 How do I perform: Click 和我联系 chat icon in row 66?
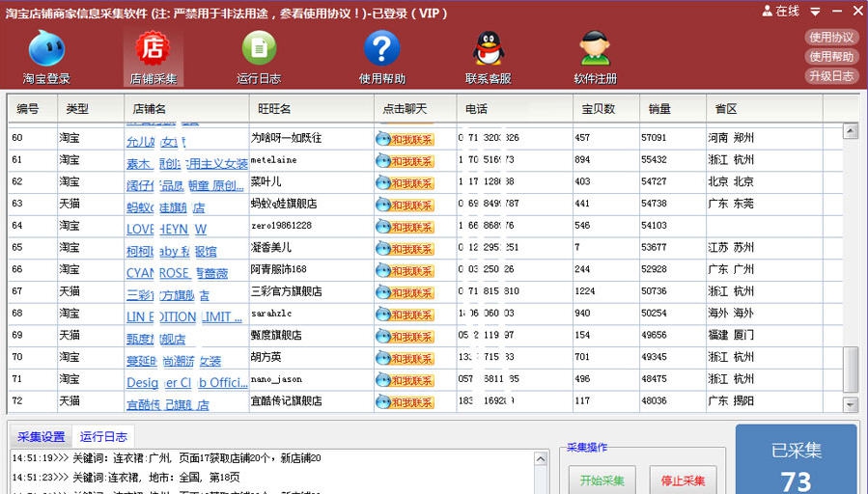point(405,271)
